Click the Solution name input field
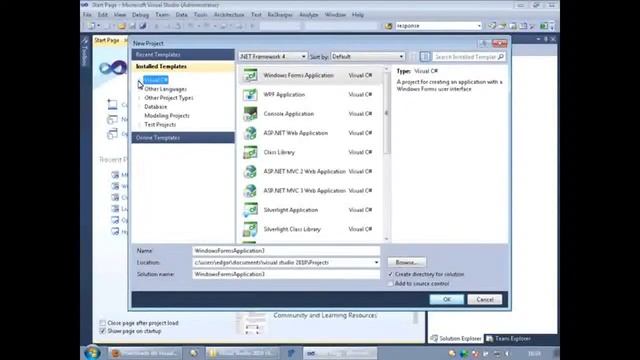The image size is (640, 360). pos(286,274)
